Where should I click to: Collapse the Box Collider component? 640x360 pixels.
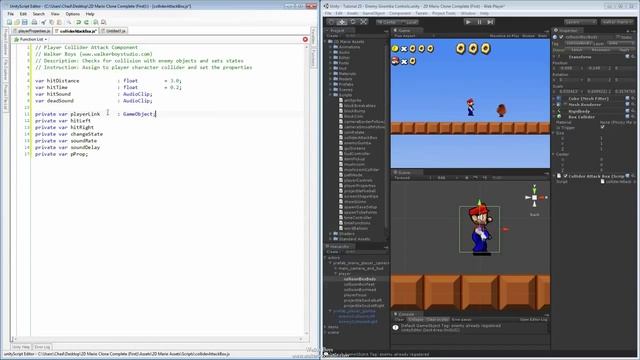(554, 117)
